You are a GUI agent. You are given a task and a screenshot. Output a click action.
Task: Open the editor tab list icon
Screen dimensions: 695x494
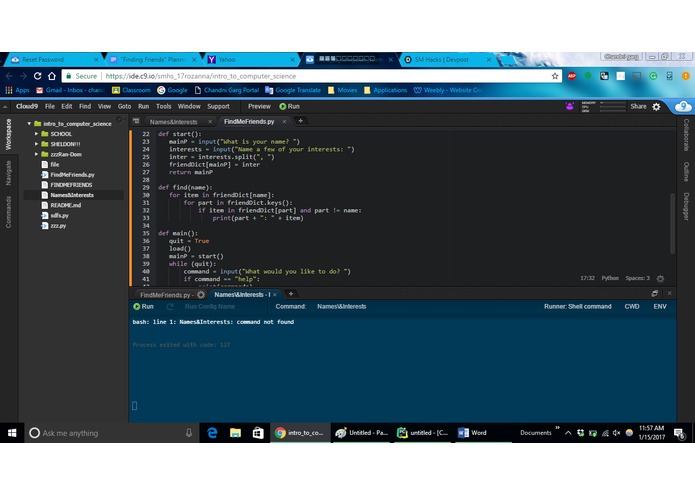point(136,121)
